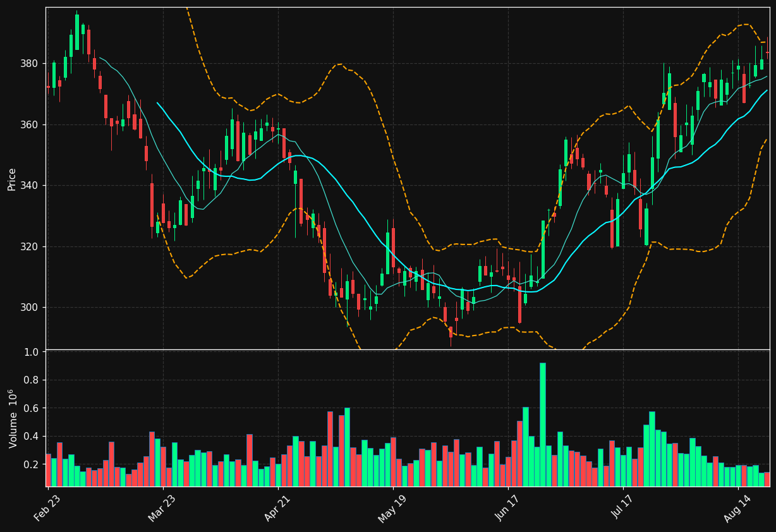Select the Apr 21 axis label
The height and width of the screenshot is (532, 776).
click(x=279, y=507)
